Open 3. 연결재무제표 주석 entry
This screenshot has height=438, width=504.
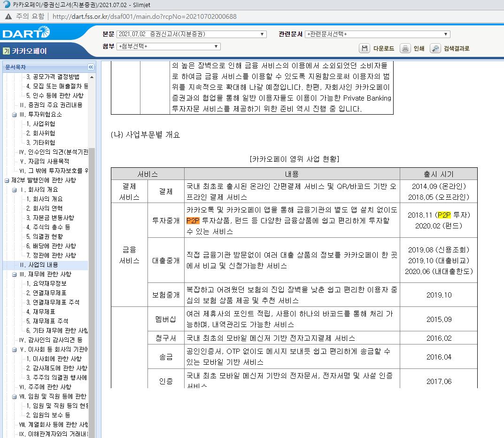(x=53, y=302)
